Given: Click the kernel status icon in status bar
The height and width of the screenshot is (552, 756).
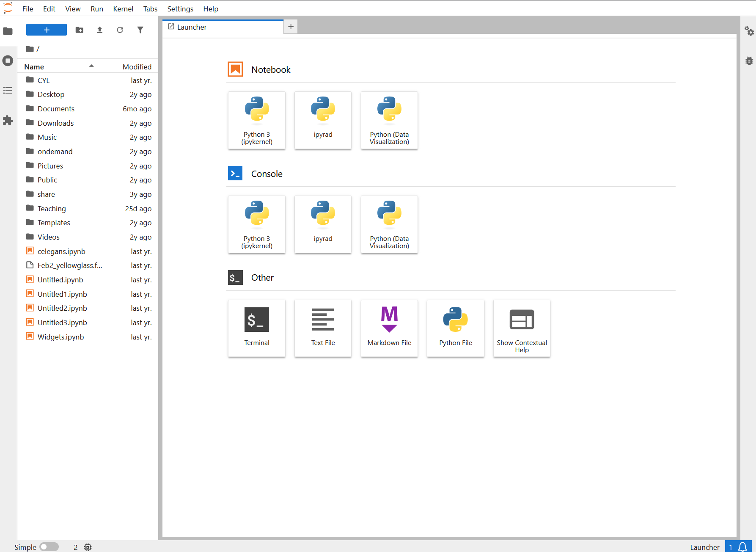Looking at the screenshot, I should (x=88, y=547).
